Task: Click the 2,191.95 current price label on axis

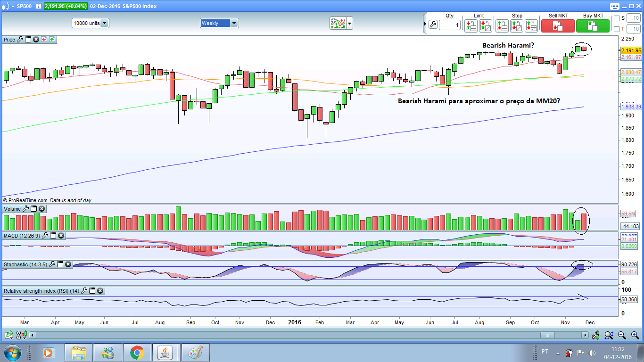Action: [631, 50]
